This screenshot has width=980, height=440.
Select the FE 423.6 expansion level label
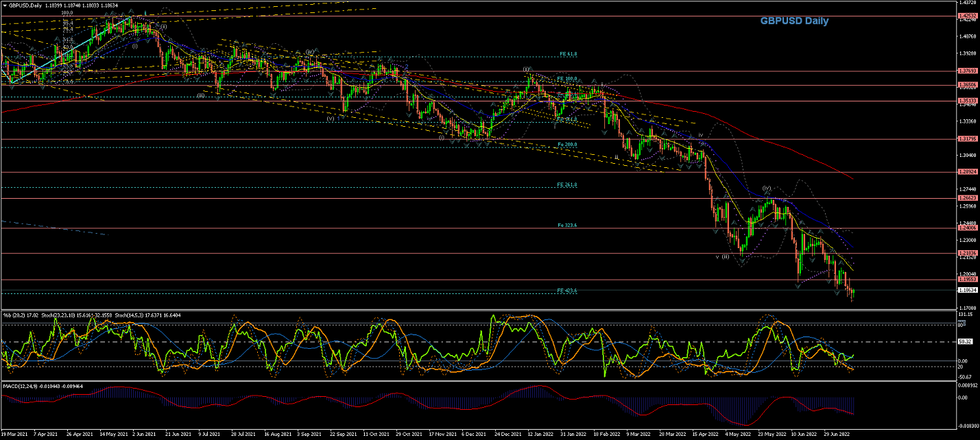[x=567, y=291]
